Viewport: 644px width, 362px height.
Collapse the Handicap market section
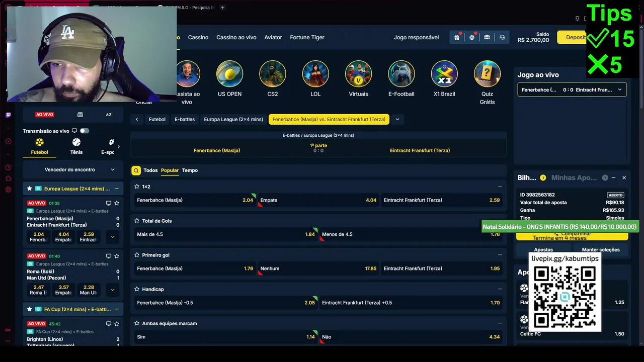click(x=500, y=289)
